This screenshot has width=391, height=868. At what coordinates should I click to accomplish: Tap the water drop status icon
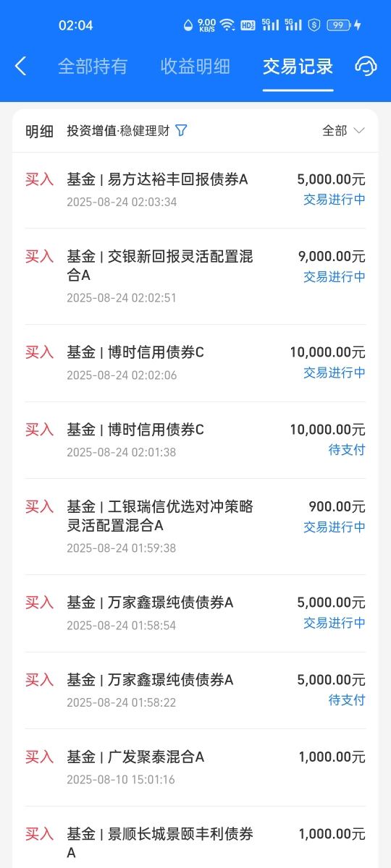pyautogui.click(x=188, y=25)
